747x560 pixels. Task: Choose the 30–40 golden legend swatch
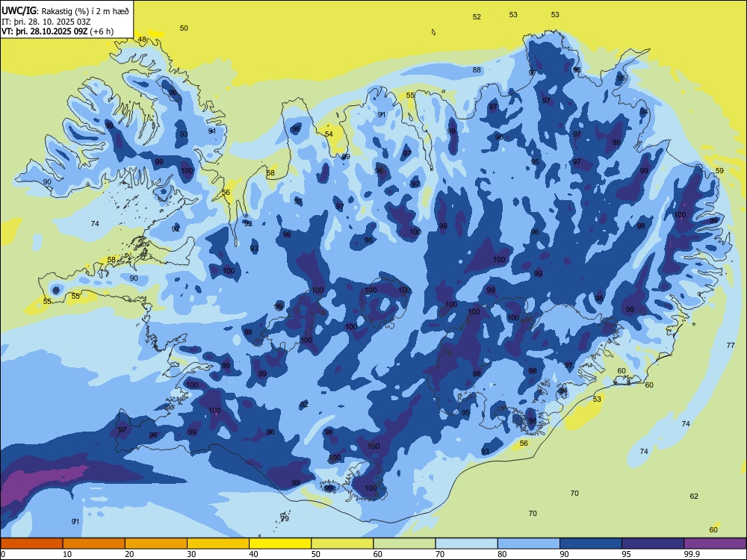pos(218,544)
